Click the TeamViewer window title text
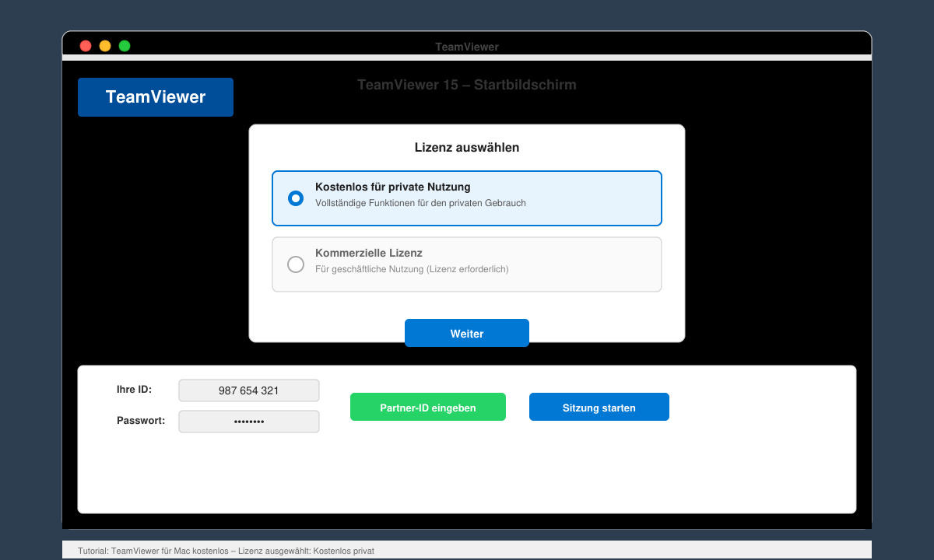934x560 pixels. [467, 47]
